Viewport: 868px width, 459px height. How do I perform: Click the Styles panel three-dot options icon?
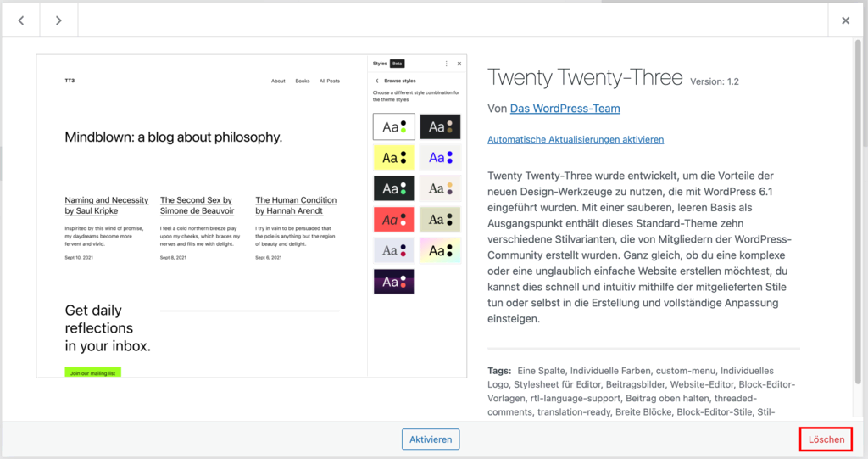(x=447, y=64)
